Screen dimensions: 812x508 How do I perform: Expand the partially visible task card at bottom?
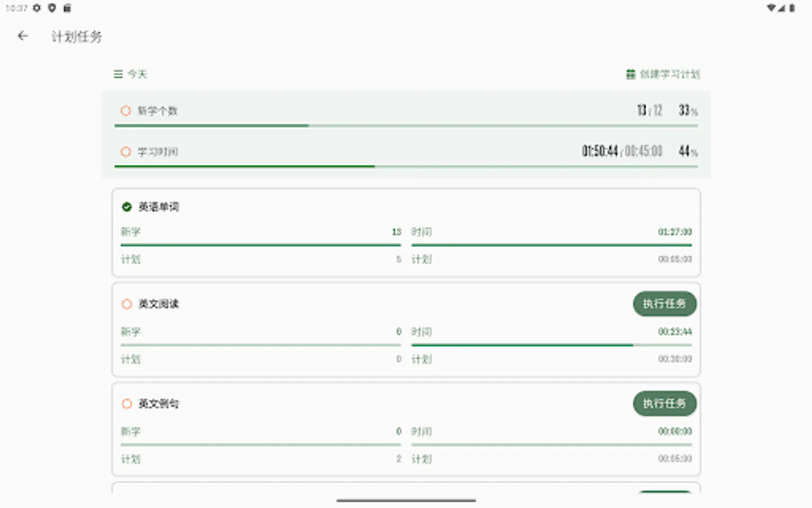(405, 492)
